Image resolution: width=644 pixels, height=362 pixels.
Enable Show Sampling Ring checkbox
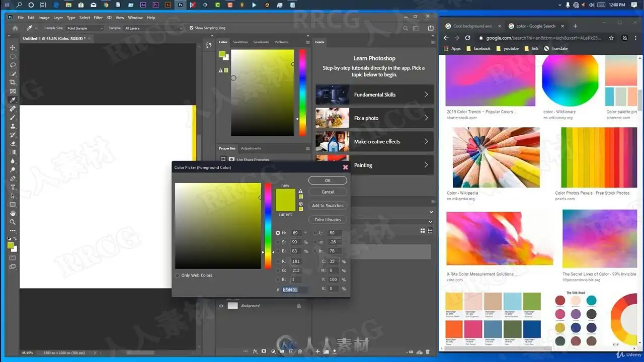coord(192,28)
